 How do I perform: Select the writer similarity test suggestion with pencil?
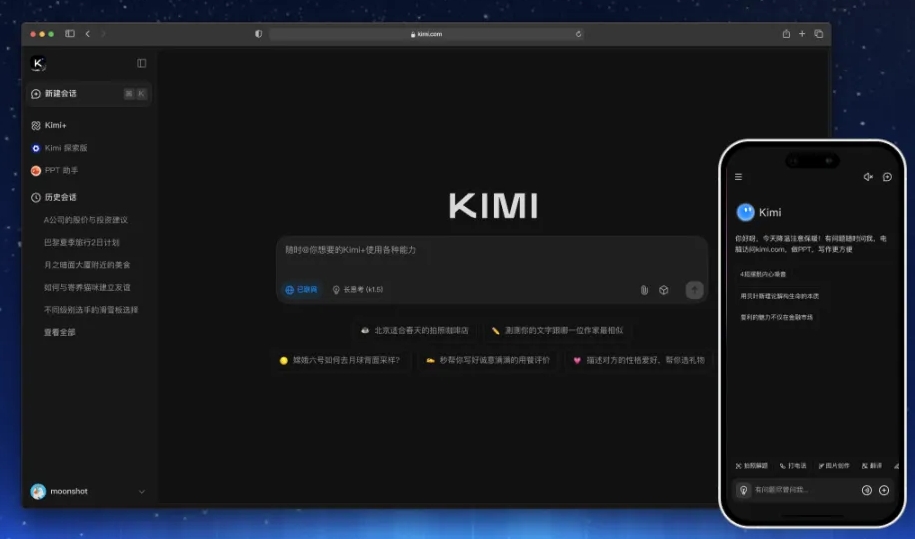pyautogui.click(x=557, y=330)
